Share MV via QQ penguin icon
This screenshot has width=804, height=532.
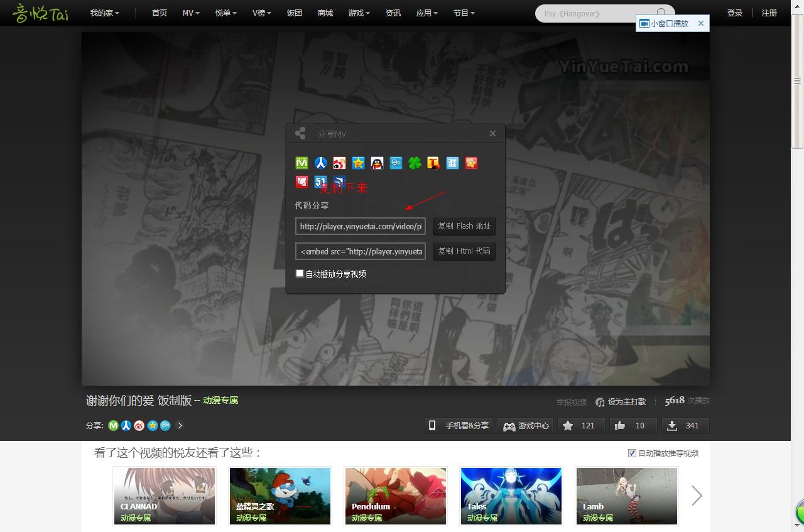pos(377,163)
